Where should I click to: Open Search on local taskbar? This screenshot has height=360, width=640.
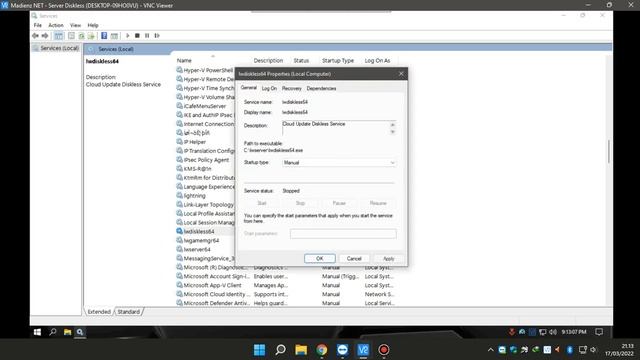pyautogui.click(x=280, y=350)
